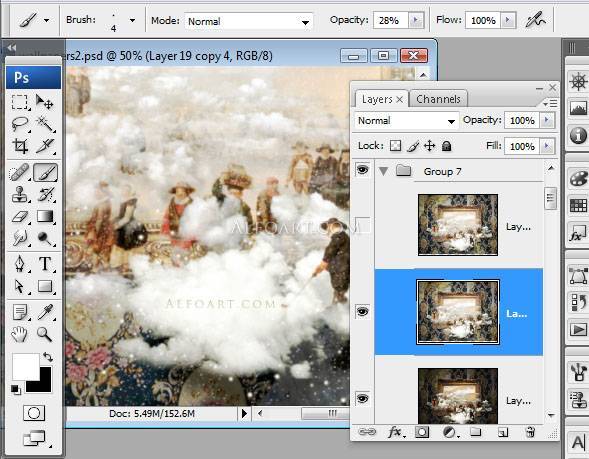
Task: Hide the darker third layer
Action: click(362, 398)
